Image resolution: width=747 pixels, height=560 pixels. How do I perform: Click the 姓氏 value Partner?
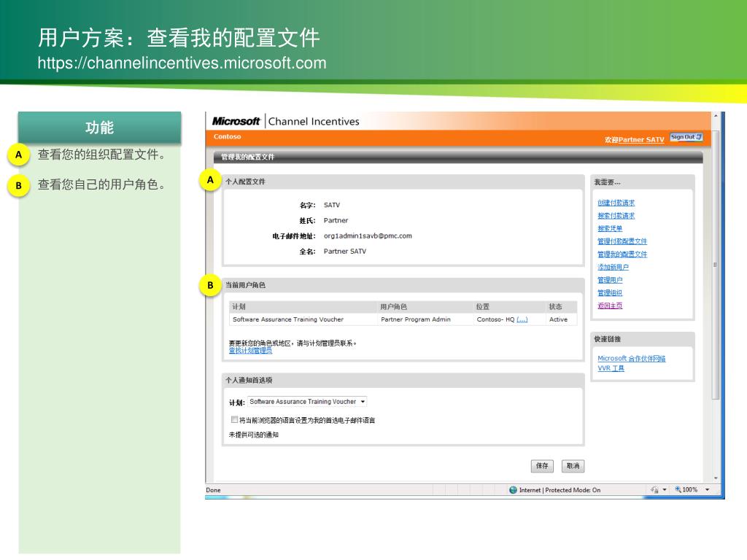pos(336,220)
